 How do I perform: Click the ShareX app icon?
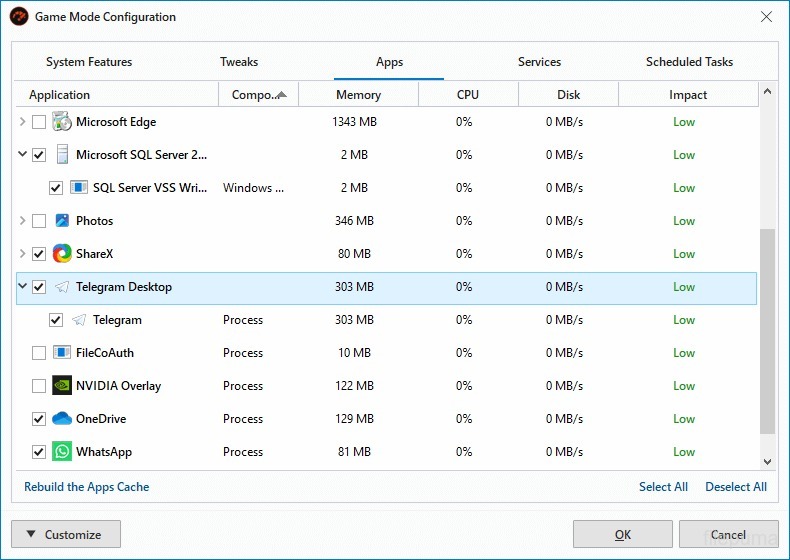(x=62, y=254)
